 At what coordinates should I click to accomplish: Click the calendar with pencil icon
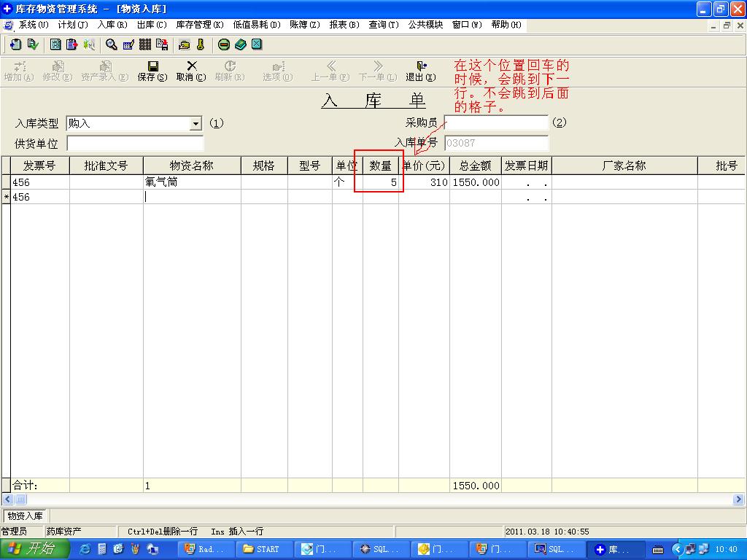(x=128, y=44)
